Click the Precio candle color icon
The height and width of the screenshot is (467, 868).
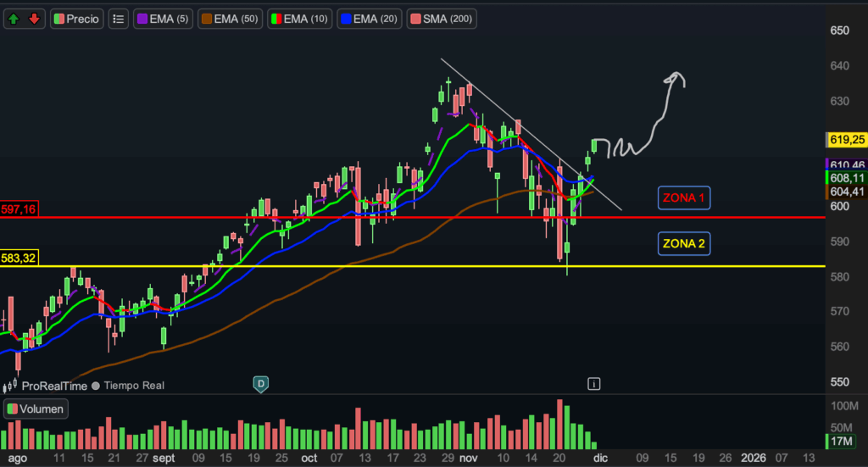coord(58,18)
